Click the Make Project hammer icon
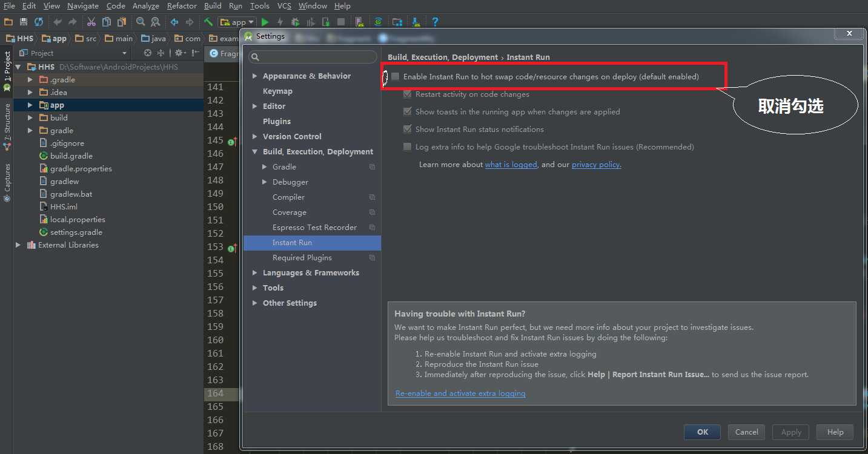Image resolution: width=868 pixels, height=454 pixels. click(208, 22)
